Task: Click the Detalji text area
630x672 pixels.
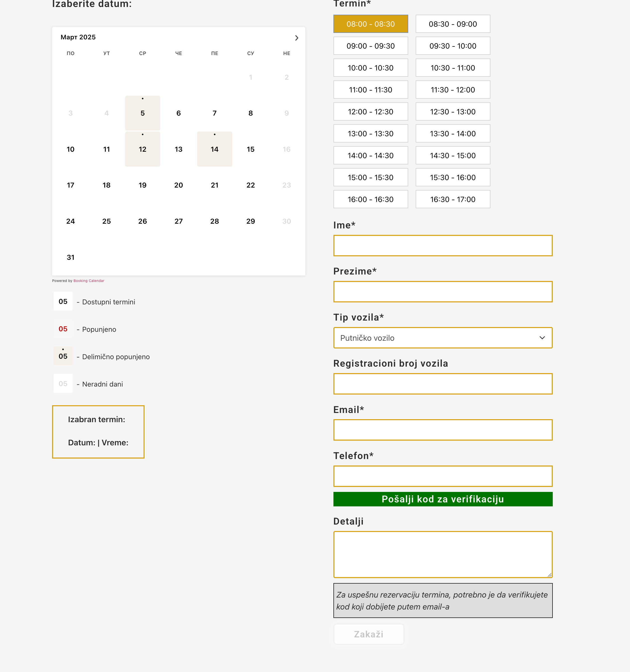Action: coord(443,554)
